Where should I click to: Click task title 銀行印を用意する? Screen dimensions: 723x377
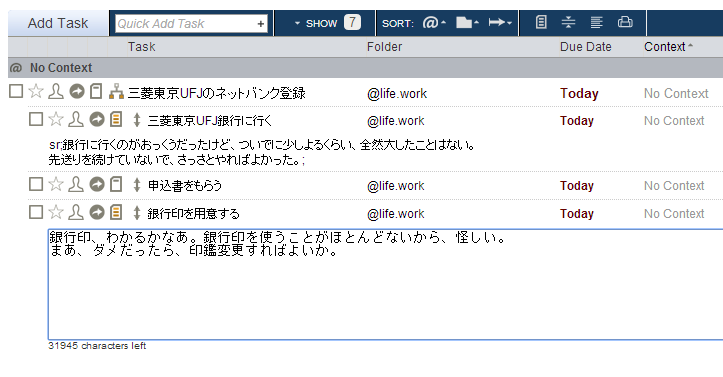pos(194,213)
